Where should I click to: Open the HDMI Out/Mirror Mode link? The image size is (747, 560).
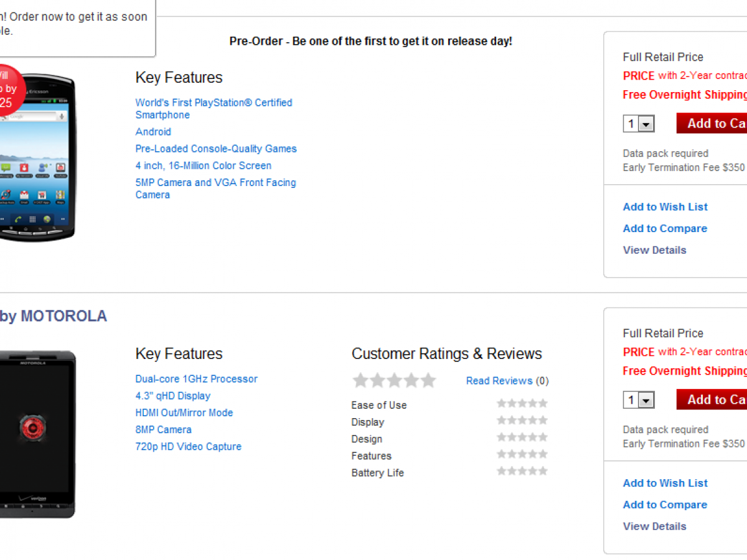(x=184, y=413)
